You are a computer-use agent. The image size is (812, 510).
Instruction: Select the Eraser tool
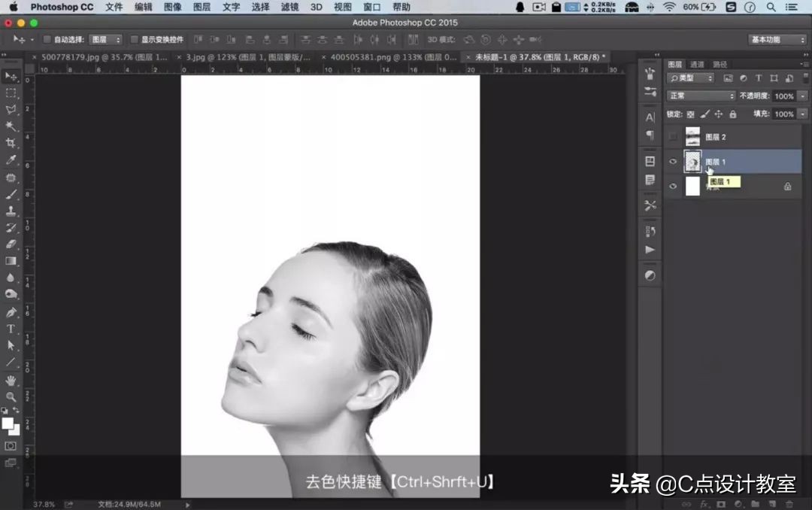tap(11, 244)
